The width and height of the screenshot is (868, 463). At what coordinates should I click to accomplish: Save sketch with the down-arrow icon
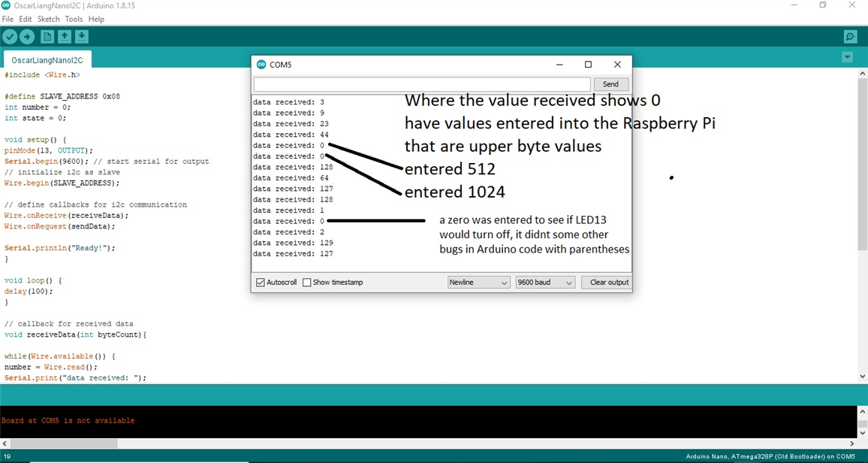(81, 37)
